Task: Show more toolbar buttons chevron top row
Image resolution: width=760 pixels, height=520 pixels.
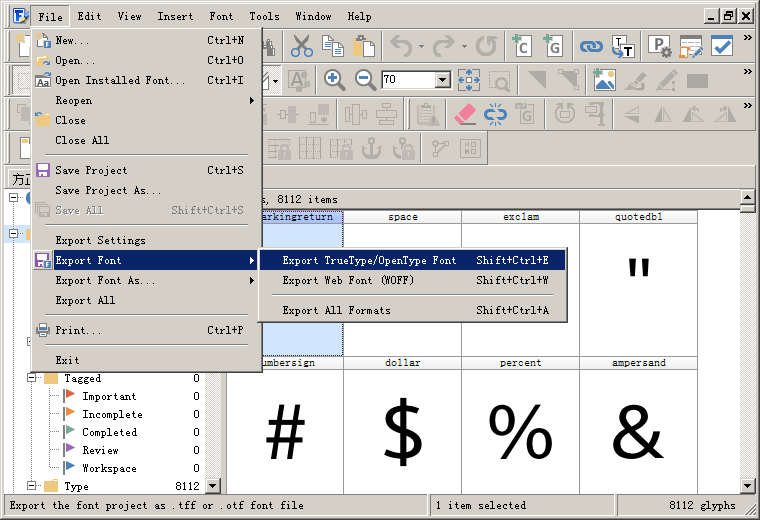Action: coord(748,38)
